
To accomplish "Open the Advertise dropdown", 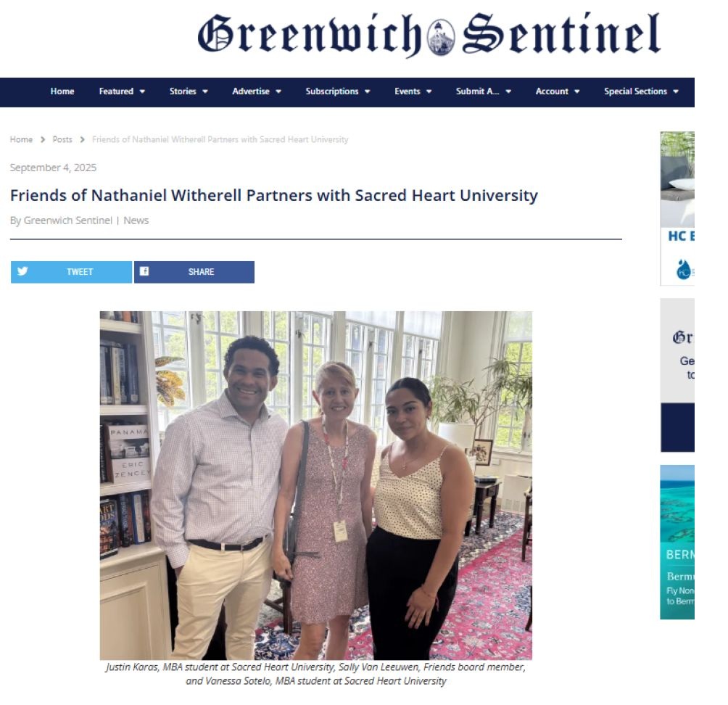I will coord(257,91).
